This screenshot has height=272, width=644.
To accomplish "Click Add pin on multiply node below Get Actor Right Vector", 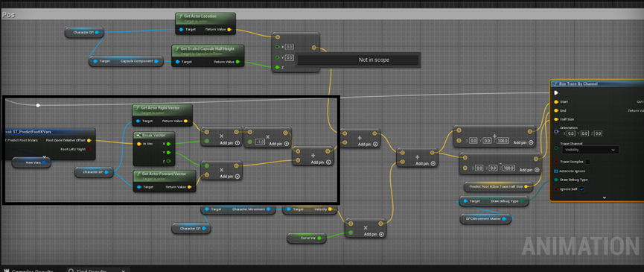I will pyautogui.click(x=229, y=144).
